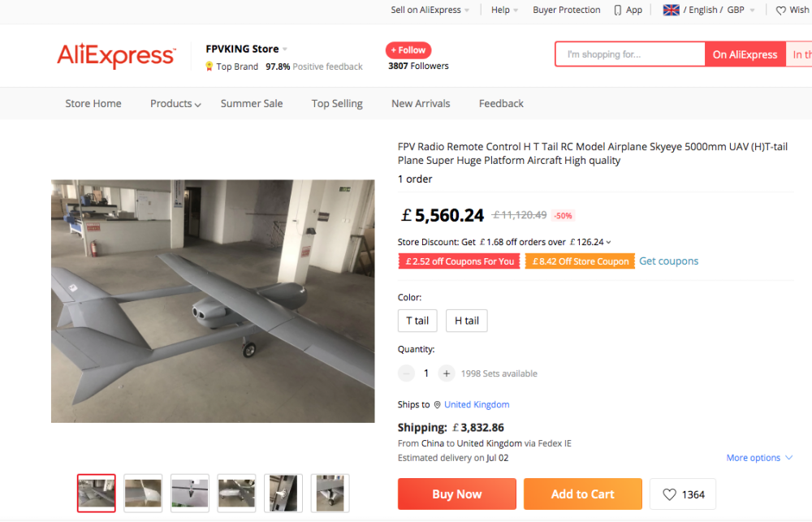This screenshot has height=522, width=812.
Task: Select the H tail option
Action: (466, 321)
